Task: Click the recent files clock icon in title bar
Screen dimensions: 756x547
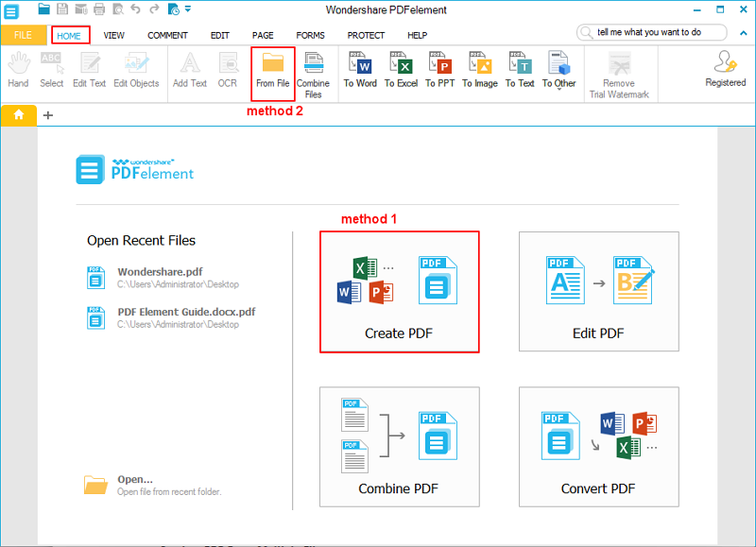Action: pos(174,9)
